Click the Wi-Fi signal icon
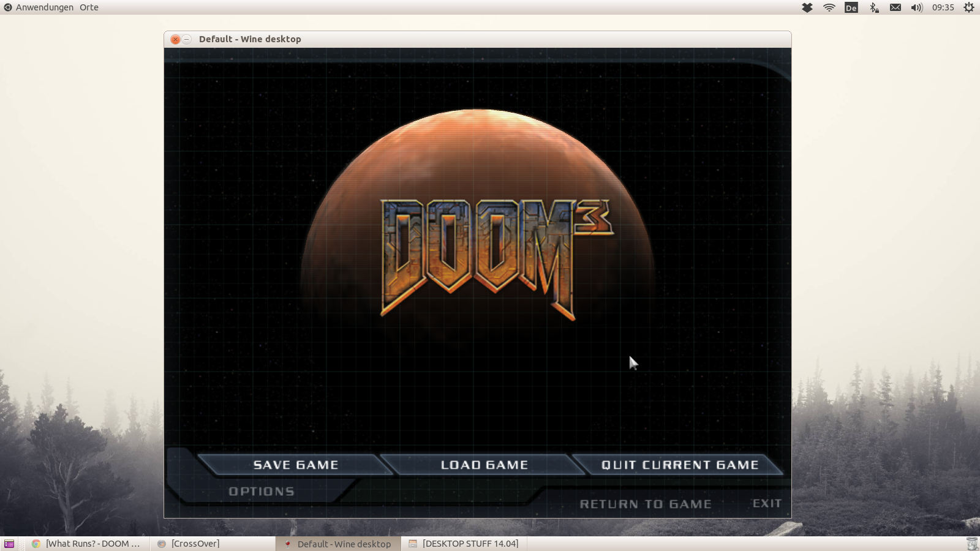This screenshot has height=551, width=980. pos(829,7)
